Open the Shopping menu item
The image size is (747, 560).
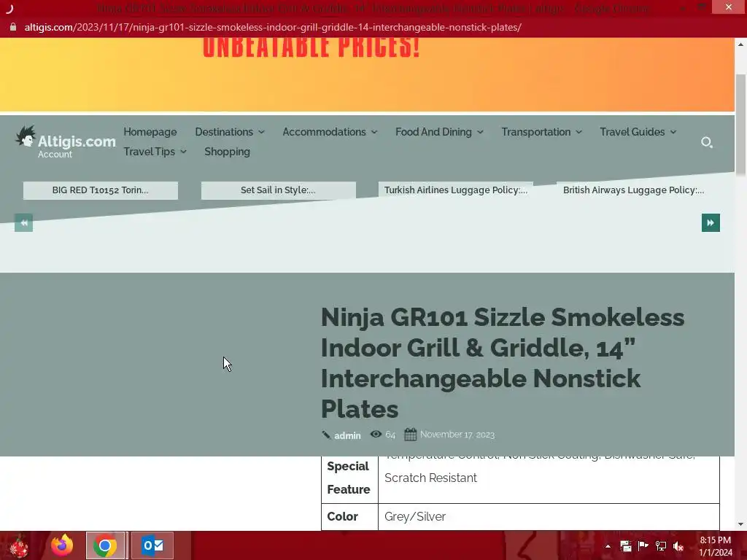(228, 152)
